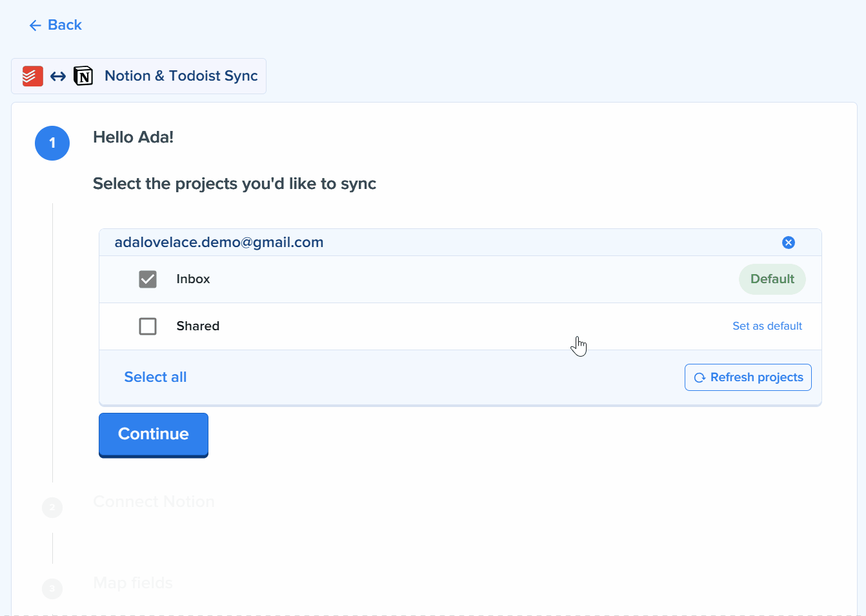Viewport: 866px width, 616px height.
Task: Remove the adalovelace.demo@gmail.com account
Action: point(789,243)
